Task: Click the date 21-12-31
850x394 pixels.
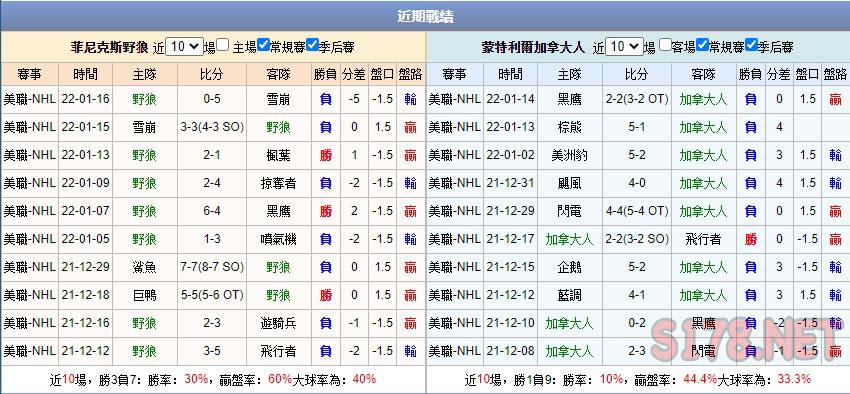Action: pos(510,183)
